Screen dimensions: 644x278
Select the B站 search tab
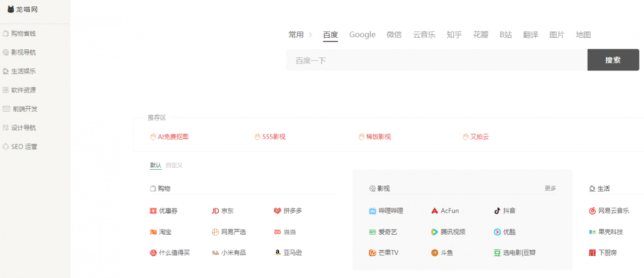506,35
